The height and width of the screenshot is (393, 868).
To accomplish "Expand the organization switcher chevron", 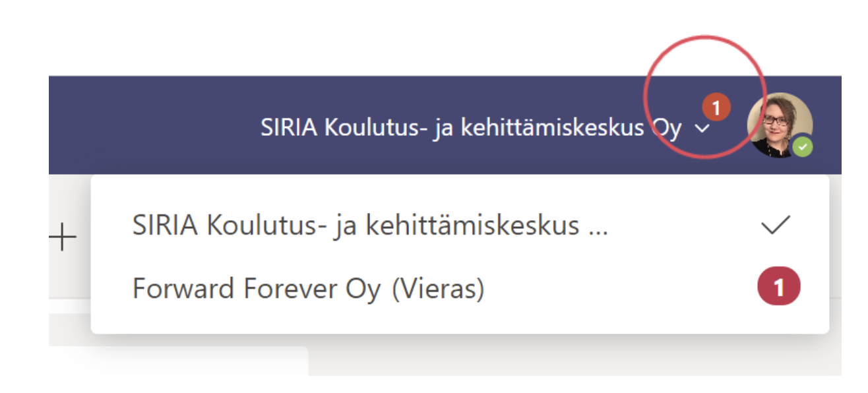I will (x=703, y=129).
